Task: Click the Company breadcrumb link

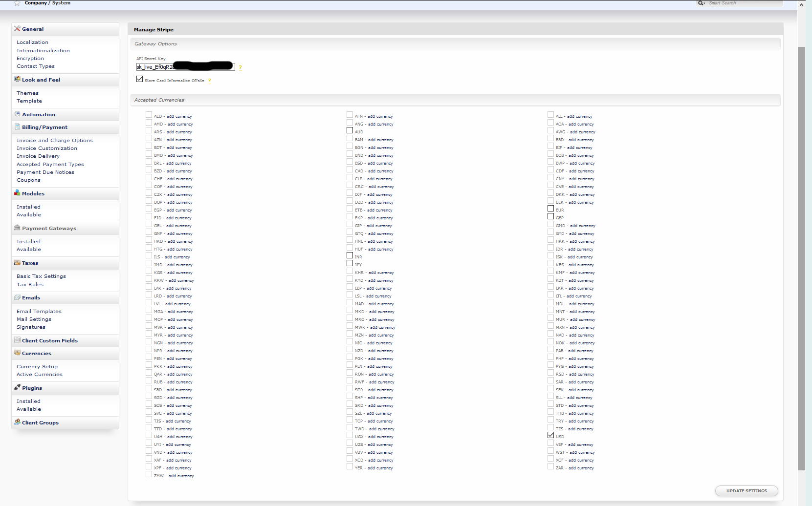Action: coord(36,3)
